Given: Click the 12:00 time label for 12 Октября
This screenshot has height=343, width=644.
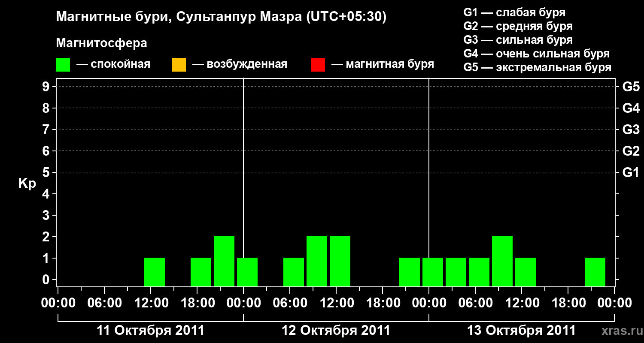Looking at the screenshot, I should click(336, 303).
